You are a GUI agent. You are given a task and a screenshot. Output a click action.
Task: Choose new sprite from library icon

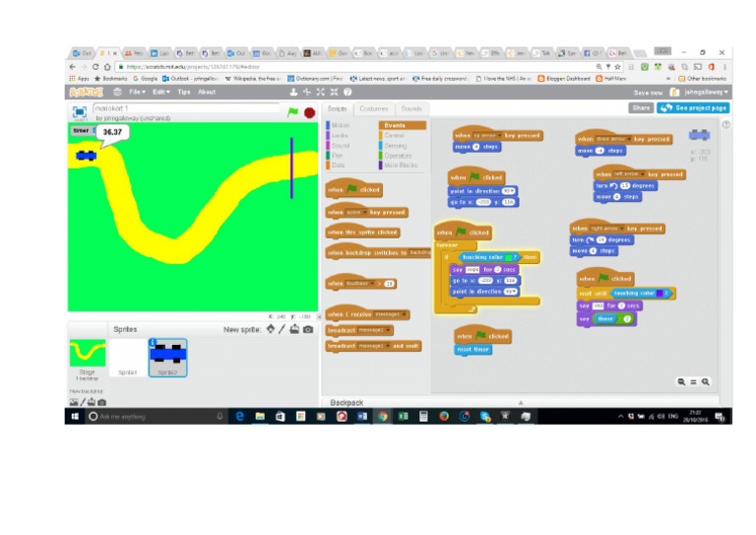[271, 329]
